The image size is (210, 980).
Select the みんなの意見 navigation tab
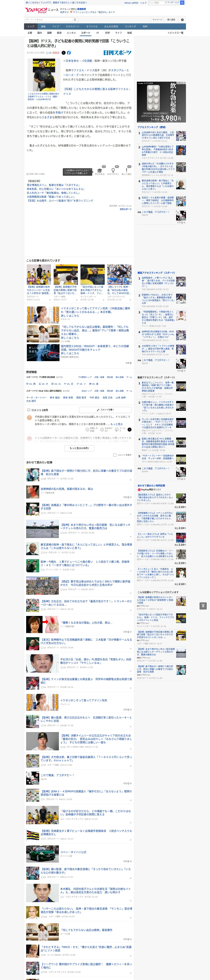pos(111,27)
